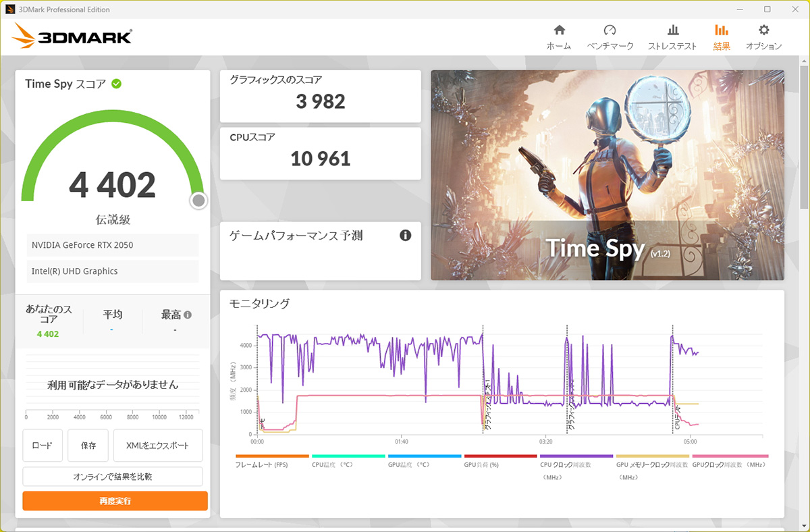Click XMLをエクスポート button
Image resolution: width=810 pixels, height=532 pixels.
point(158,446)
